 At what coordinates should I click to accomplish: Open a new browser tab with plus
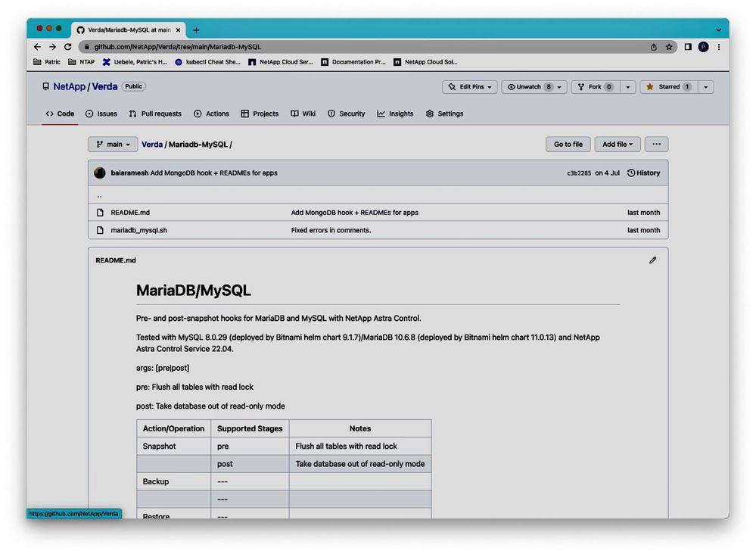point(196,30)
